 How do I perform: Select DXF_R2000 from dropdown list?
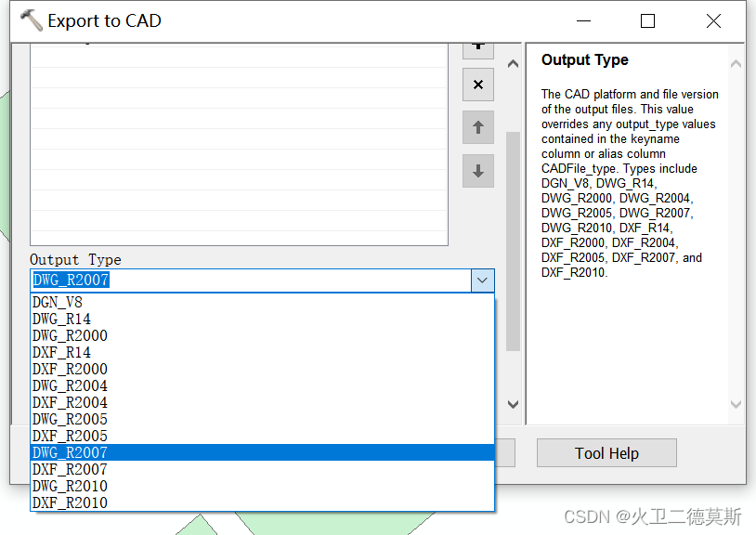click(262, 369)
